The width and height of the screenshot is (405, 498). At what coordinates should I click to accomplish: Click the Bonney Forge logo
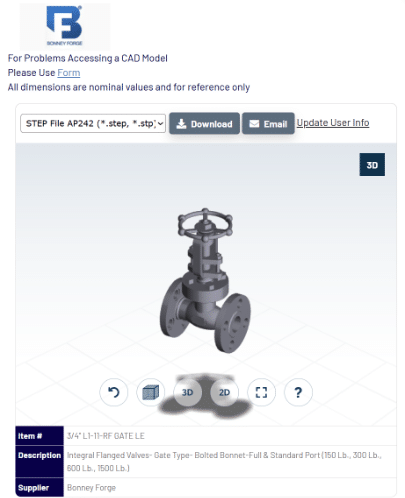coord(65,26)
